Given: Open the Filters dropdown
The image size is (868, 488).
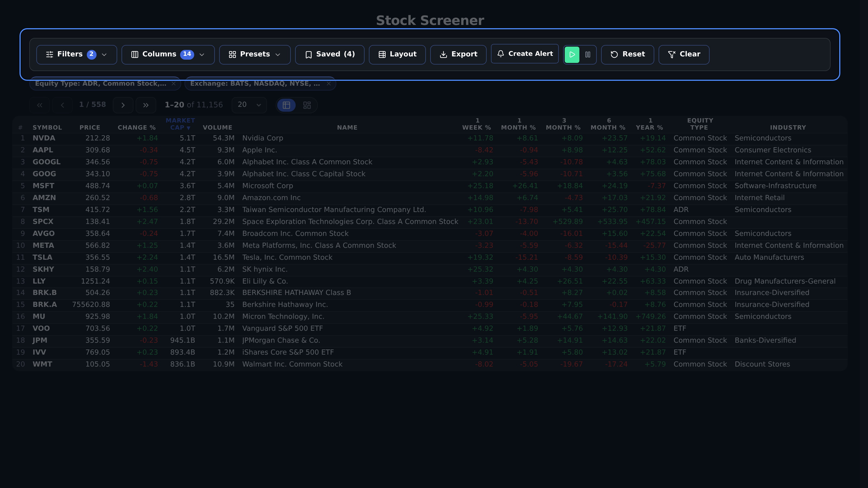Looking at the screenshot, I should pyautogui.click(x=76, y=54).
